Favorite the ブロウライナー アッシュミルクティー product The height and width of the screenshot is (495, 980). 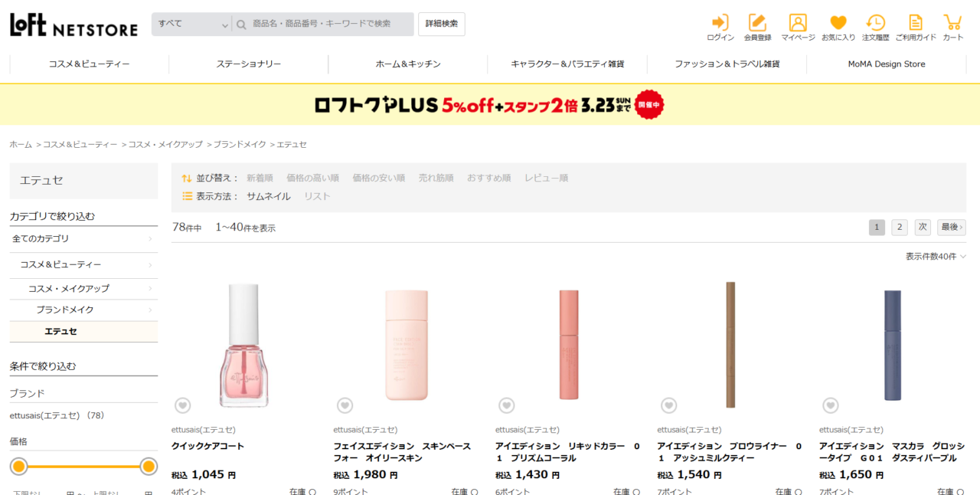[668, 405]
